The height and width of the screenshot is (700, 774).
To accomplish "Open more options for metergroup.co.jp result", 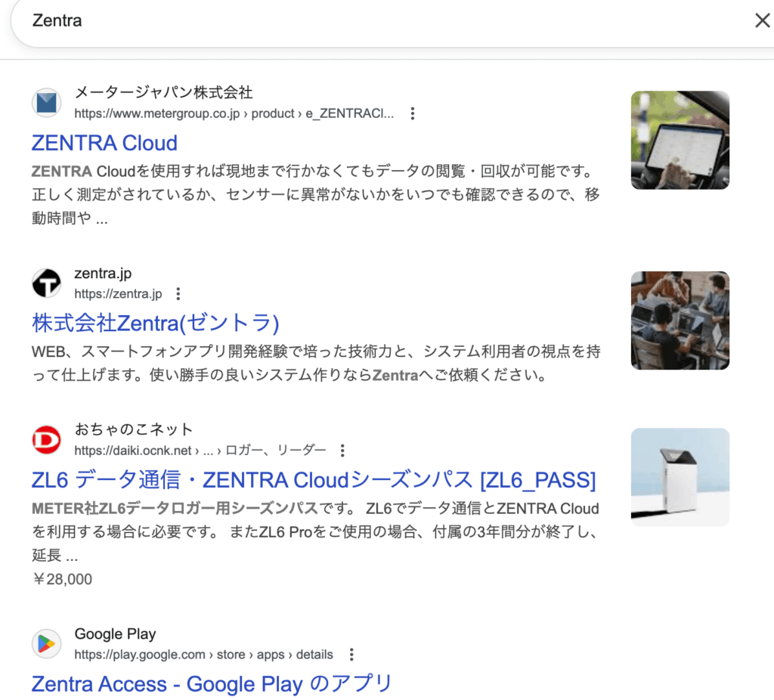I will tap(413, 114).
